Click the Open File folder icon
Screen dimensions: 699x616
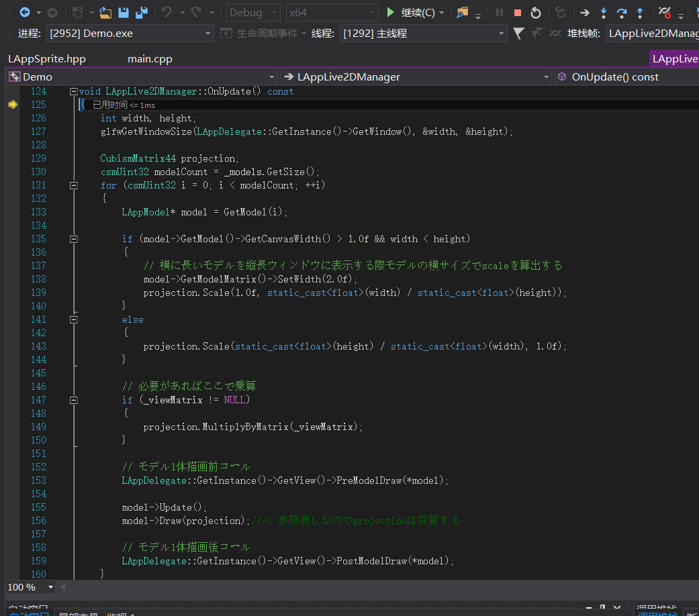tap(105, 12)
